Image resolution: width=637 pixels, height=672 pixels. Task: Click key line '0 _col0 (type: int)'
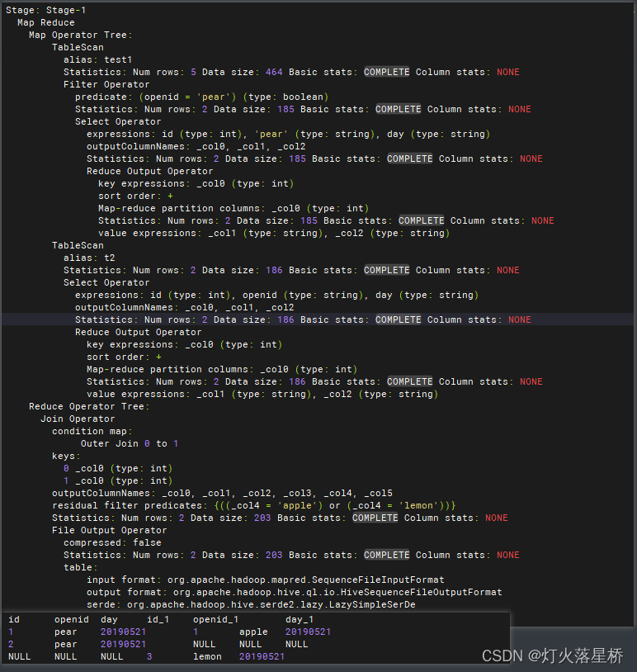[x=118, y=468]
